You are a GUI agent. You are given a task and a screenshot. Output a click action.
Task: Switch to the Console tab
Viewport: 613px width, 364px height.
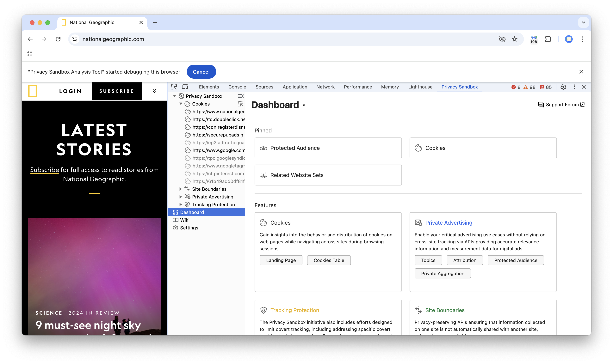click(x=237, y=87)
